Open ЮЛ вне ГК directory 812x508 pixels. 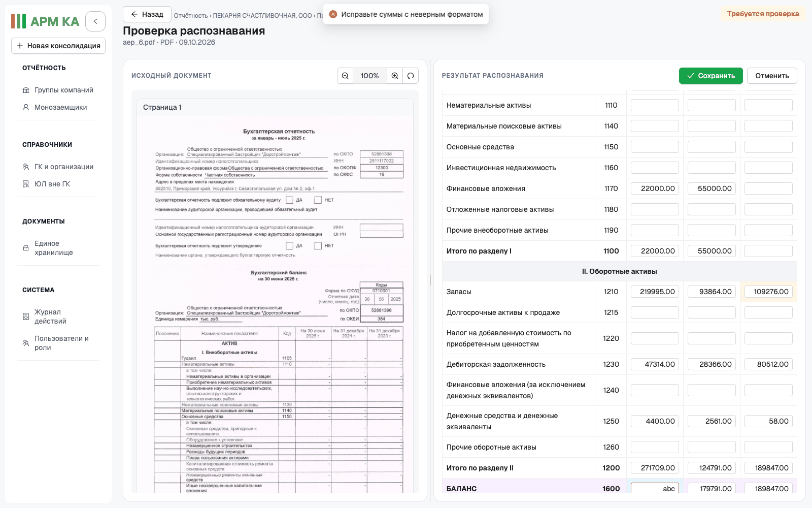[58, 184]
